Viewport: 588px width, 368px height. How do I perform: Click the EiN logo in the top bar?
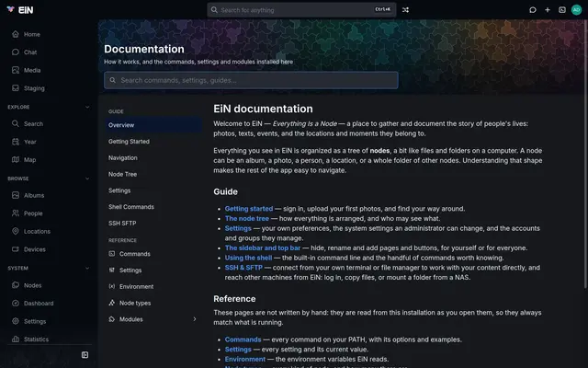[20, 10]
